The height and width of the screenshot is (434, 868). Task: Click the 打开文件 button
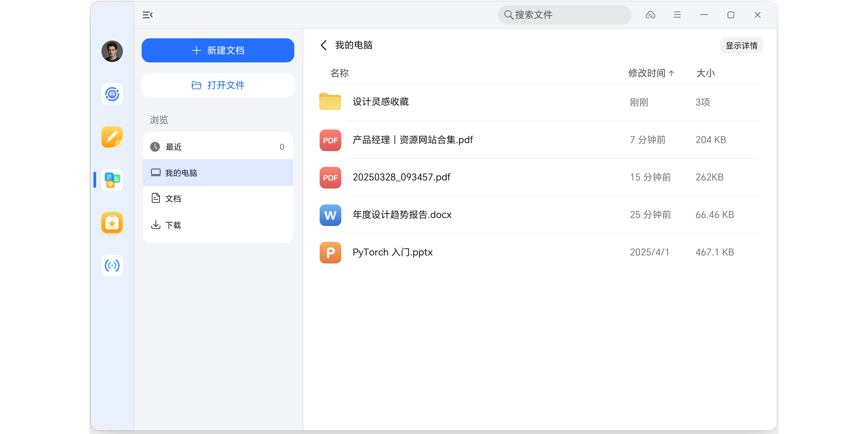pyautogui.click(x=218, y=85)
